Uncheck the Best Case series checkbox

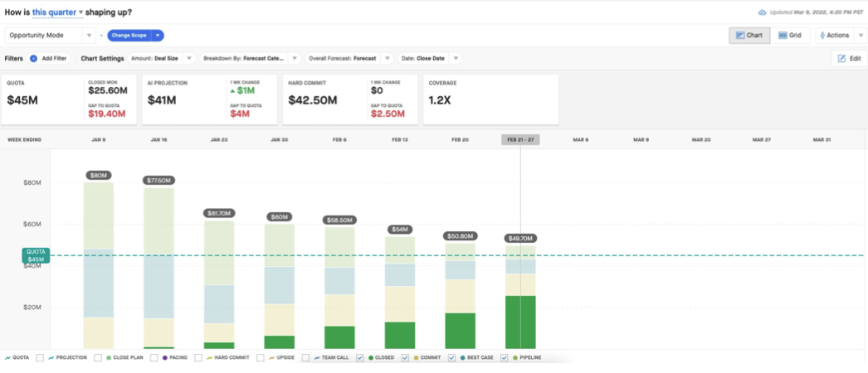click(x=451, y=357)
